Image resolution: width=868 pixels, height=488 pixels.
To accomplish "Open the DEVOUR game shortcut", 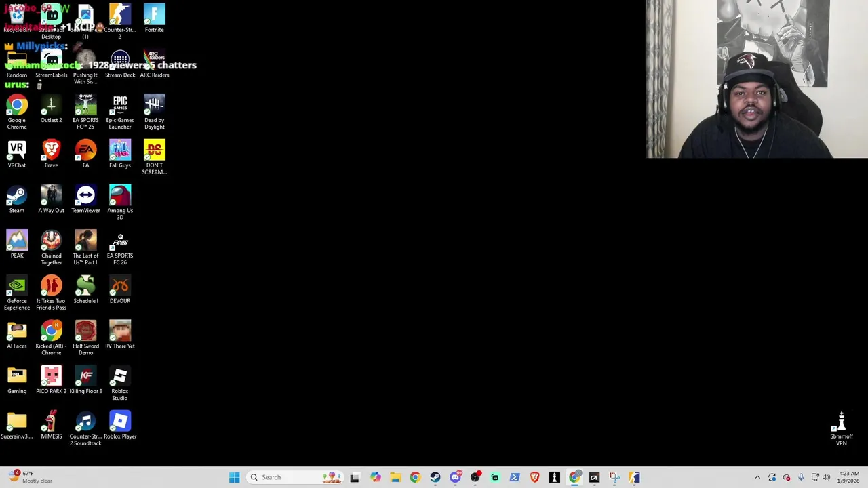I will click(120, 290).
